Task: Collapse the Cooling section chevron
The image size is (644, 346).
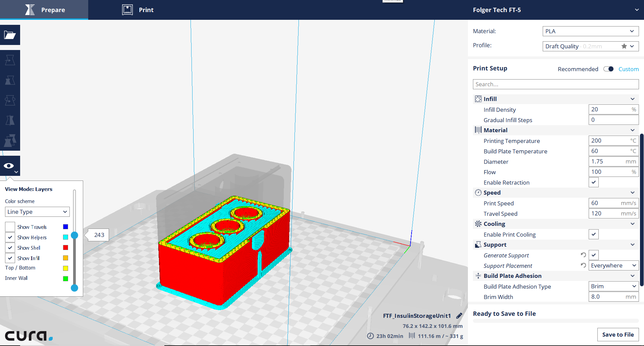Action: pos(633,224)
